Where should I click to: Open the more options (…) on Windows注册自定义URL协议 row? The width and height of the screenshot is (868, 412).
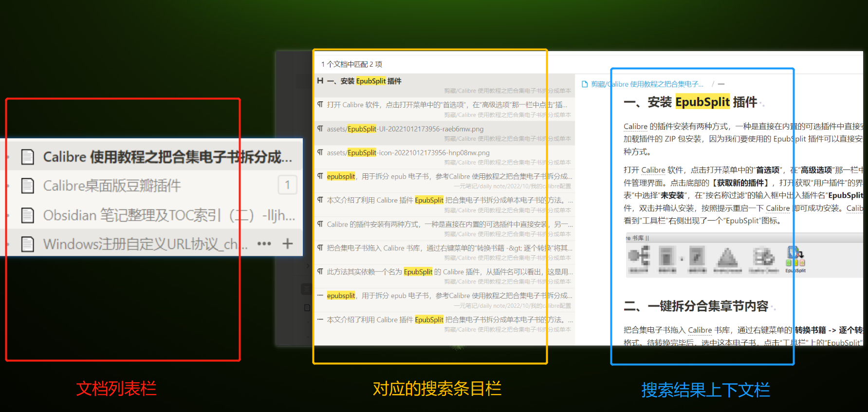264,243
